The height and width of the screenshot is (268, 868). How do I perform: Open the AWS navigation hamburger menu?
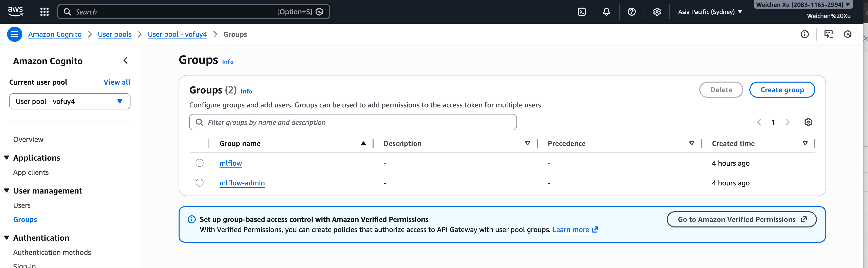tap(14, 34)
